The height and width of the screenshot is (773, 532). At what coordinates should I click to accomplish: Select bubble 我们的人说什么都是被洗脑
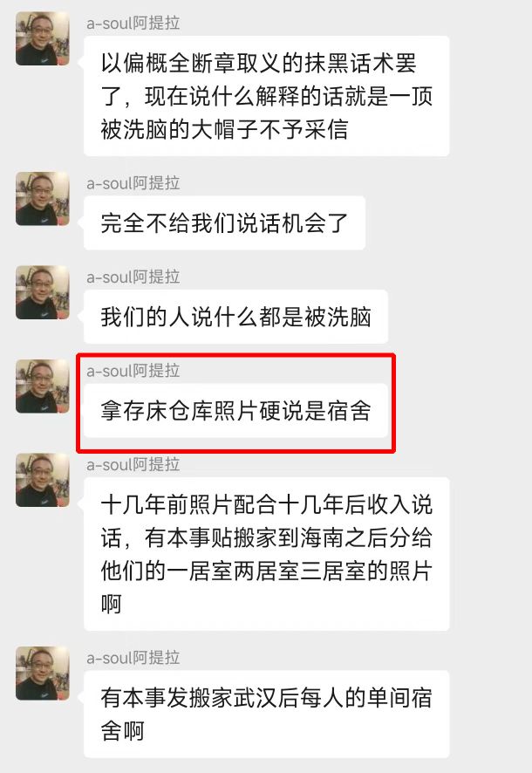click(236, 317)
